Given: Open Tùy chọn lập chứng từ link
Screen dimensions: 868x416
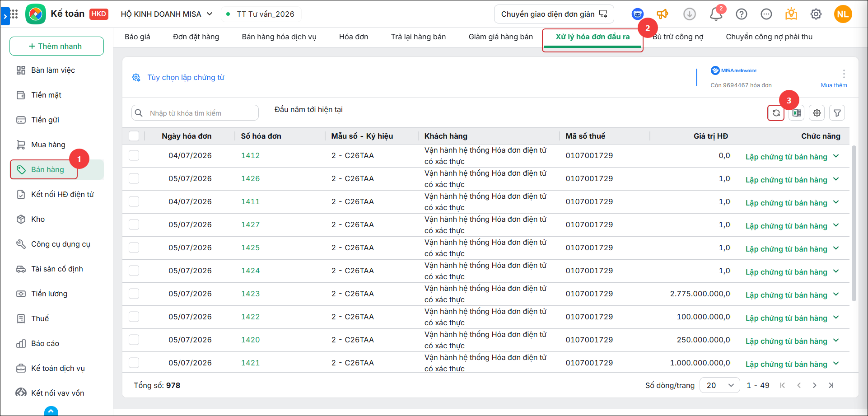Looking at the screenshot, I should click(x=186, y=78).
